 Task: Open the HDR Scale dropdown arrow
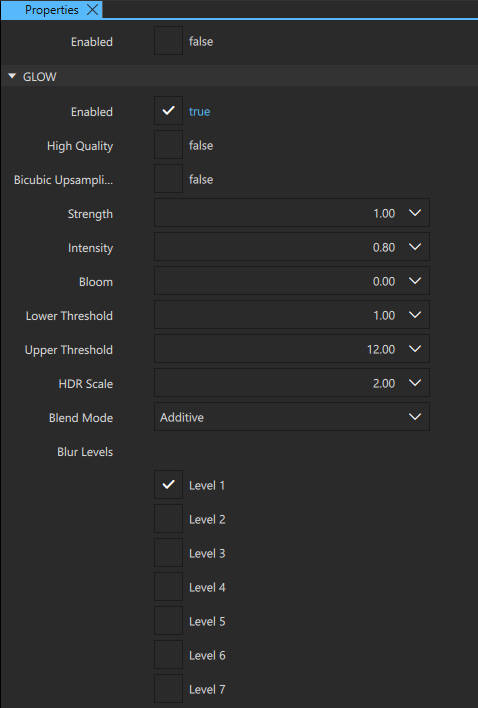415,383
